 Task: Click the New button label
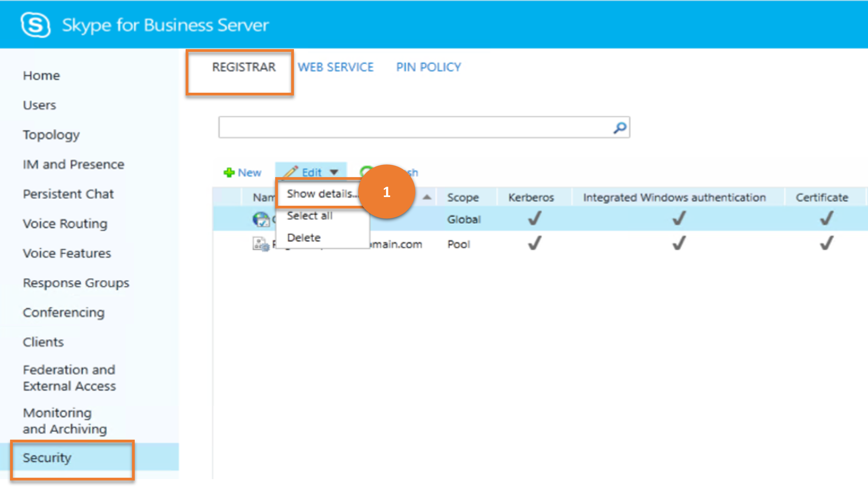[x=249, y=173]
